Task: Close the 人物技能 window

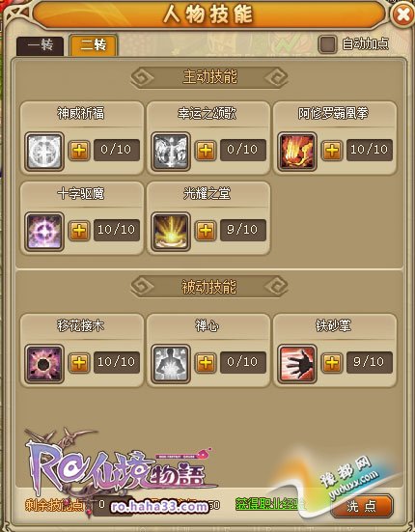Action: 402,14
